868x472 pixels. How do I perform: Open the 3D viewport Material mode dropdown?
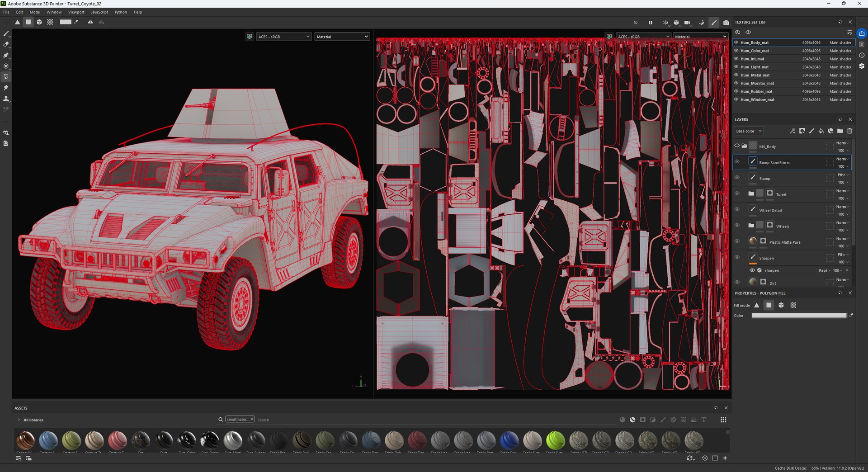click(342, 37)
